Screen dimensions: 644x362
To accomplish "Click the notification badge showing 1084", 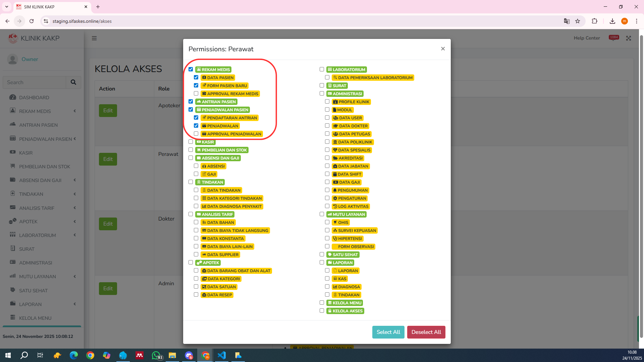I will pyautogui.click(x=614, y=38).
